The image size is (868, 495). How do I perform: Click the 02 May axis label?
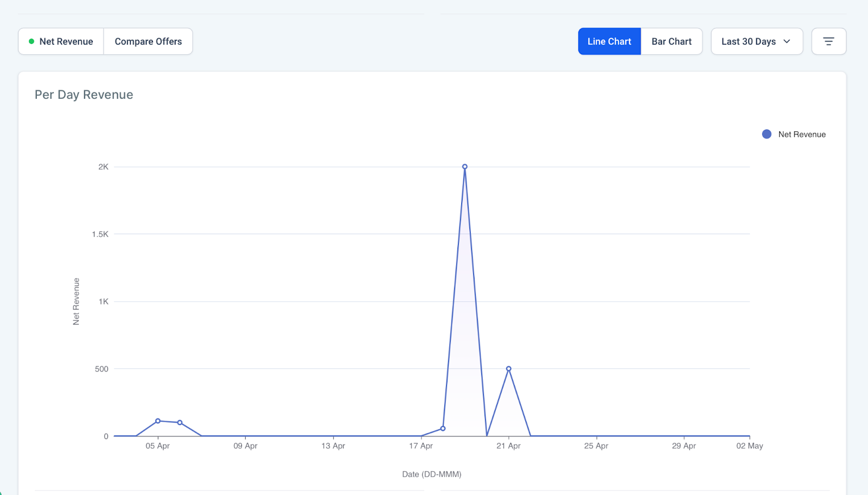(x=750, y=446)
